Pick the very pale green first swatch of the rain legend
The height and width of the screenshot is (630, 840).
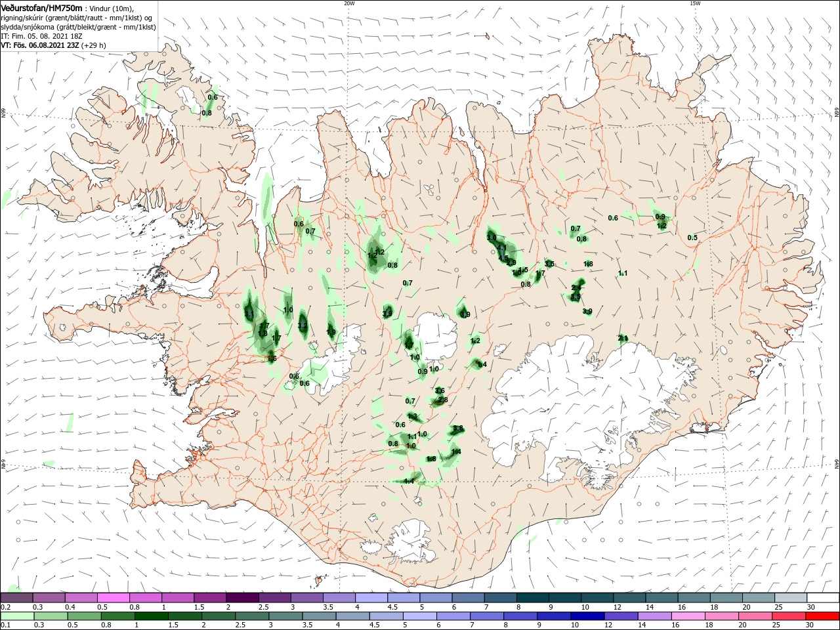[17, 616]
